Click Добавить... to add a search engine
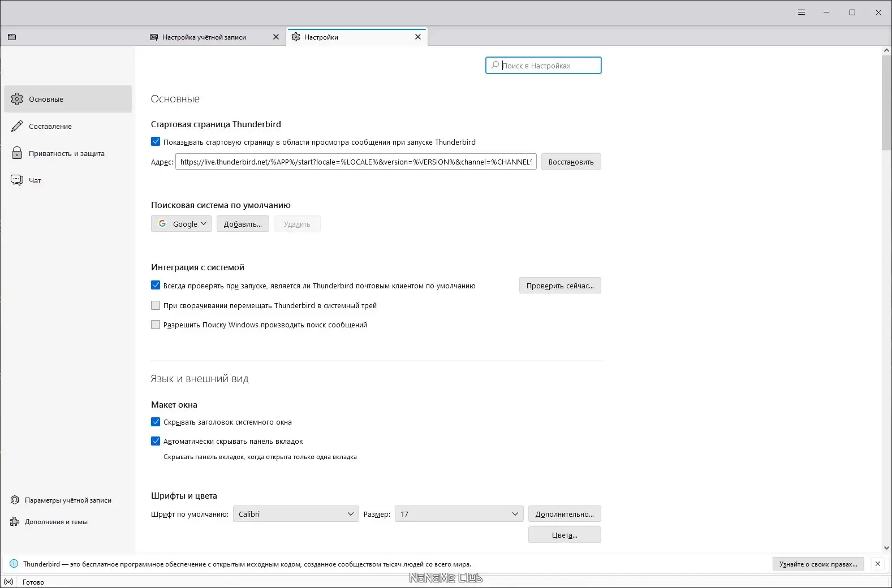Screen dimensions: 892x588 243,224
